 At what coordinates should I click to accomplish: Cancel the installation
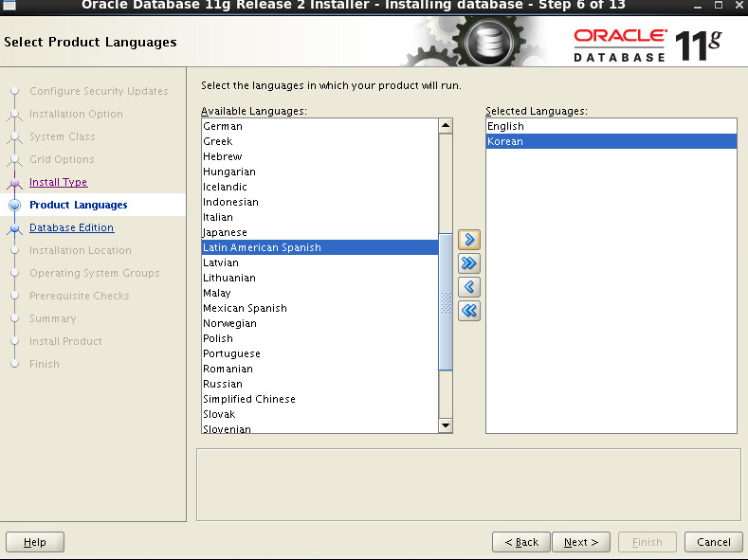713,542
